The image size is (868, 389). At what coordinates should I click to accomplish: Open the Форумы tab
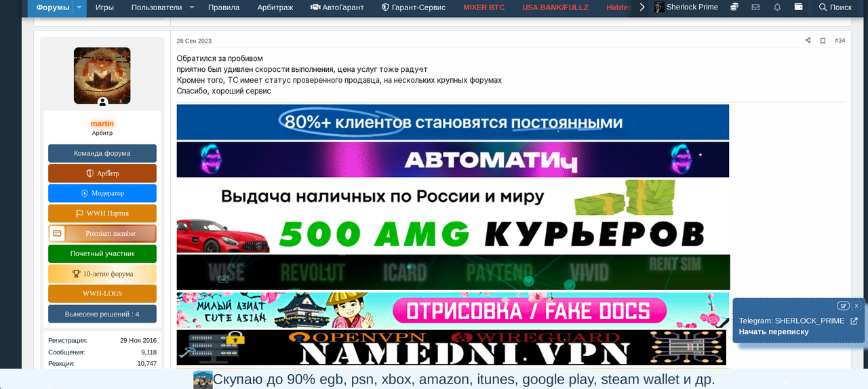tap(52, 7)
